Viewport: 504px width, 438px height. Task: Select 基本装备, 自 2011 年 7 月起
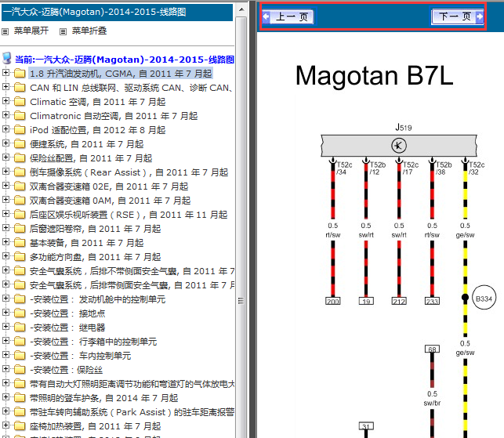point(87,243)
